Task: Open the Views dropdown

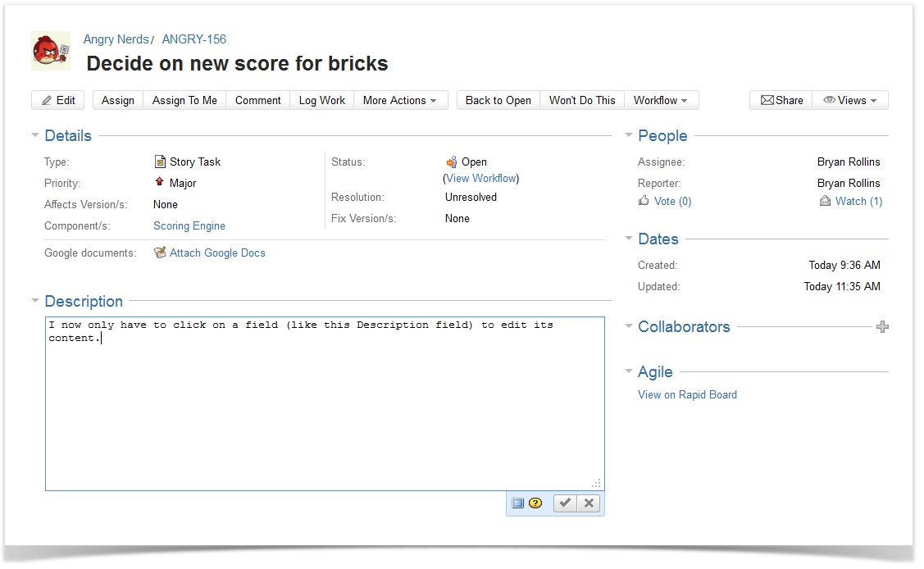Action: (850, 100)
